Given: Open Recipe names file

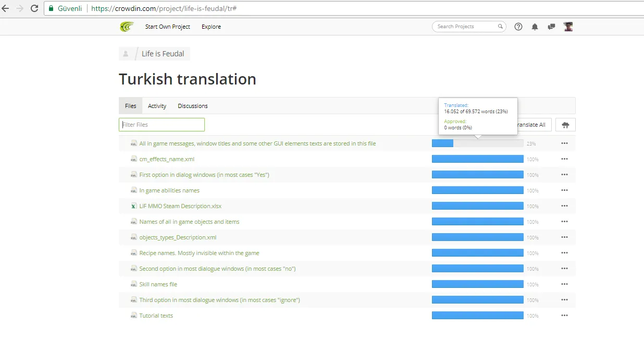Looking at the screenshot, I should [x=199, y=253].
